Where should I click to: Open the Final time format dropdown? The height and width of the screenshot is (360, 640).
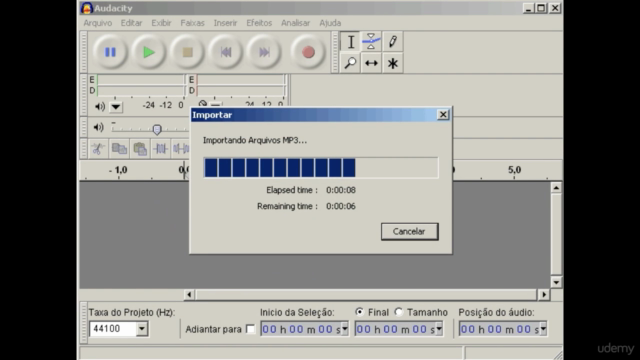click(439, 329)
